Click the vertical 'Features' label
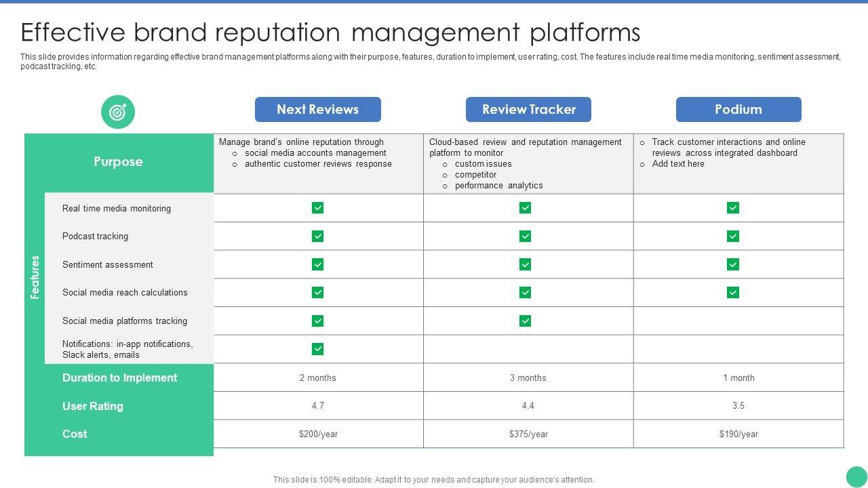Viewport: 868px width, 488px height. click(x=35, y=277)
